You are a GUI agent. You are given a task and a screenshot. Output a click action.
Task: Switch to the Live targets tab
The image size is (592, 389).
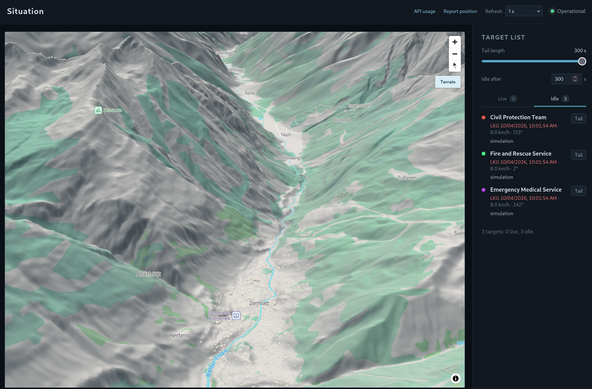click(x=507, y=99)
